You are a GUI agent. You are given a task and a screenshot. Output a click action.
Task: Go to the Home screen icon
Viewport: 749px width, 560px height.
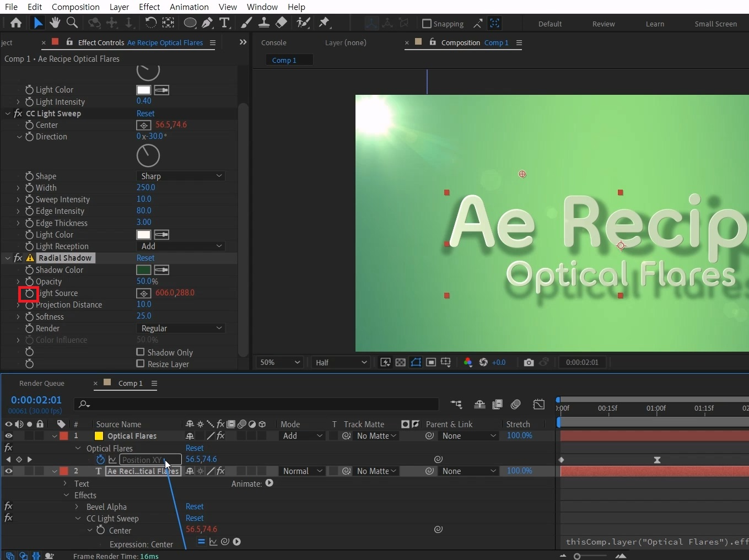[x=16, y=23]
